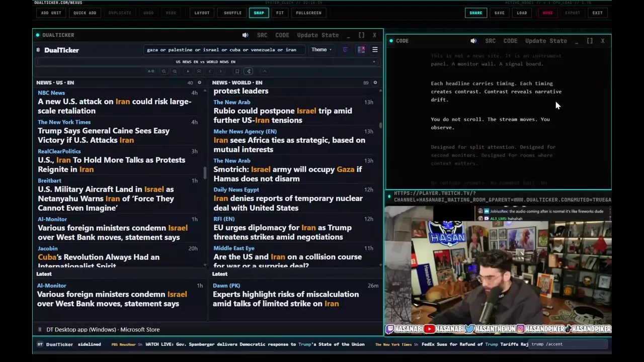644x362 pixels.
Task: Click the QUICK ADD button
Action: click(x=85, y=13)
